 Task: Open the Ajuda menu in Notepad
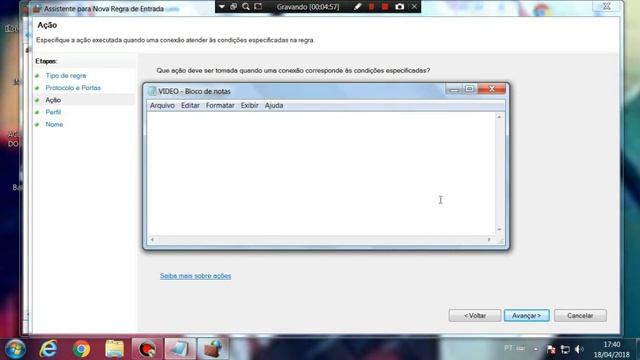pyautogui.click(x=274, y=105)
